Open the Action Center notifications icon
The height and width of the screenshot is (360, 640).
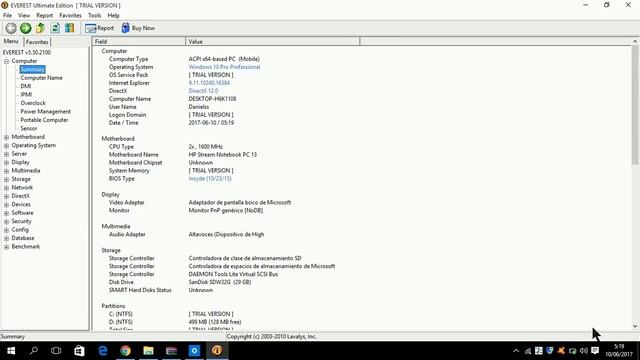(x=595, y=351)
